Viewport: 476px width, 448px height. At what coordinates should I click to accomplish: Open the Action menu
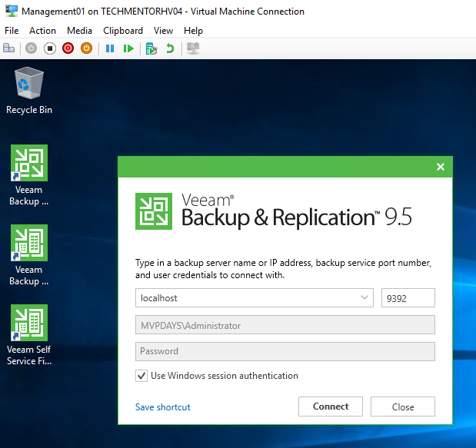pos(42,31)
